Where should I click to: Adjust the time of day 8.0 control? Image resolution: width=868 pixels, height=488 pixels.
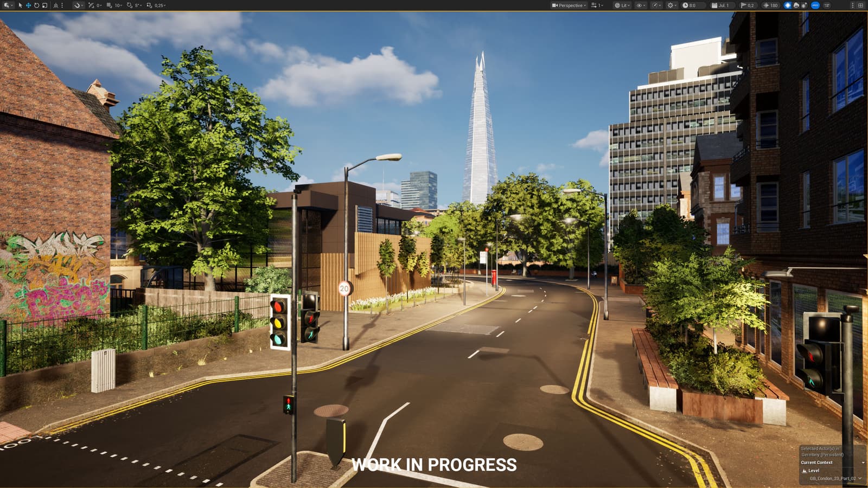tap(693, 5)
